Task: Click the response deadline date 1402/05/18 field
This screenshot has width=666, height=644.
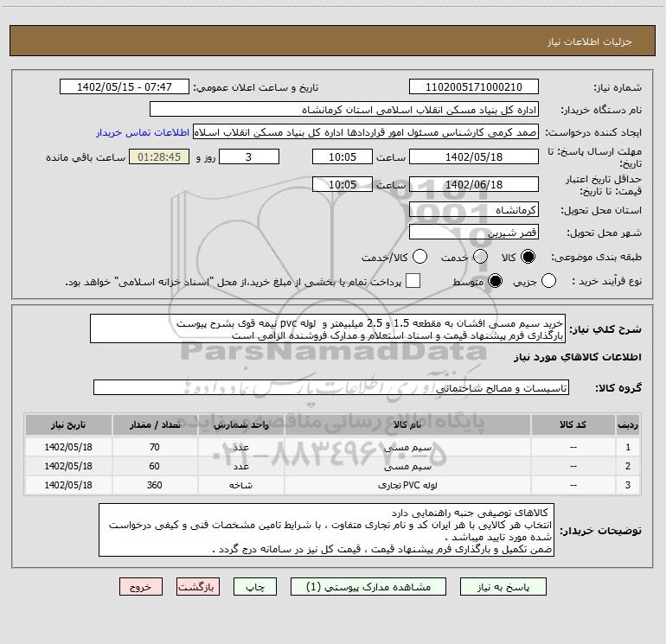Action: pyautogui.click(x=474, y=156)
